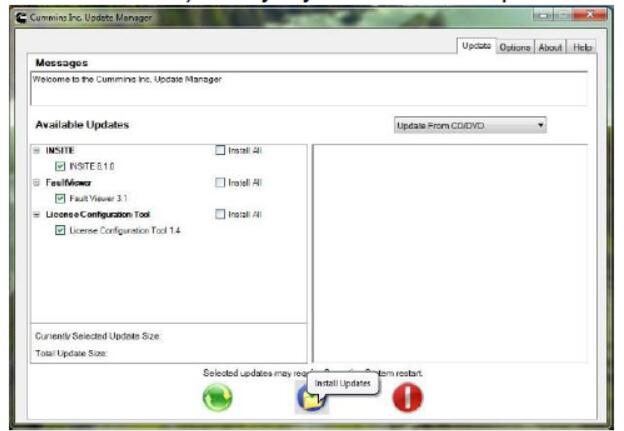
Task: Click the Currently Selected Update Size label
Action: click(x=98, y=336)
